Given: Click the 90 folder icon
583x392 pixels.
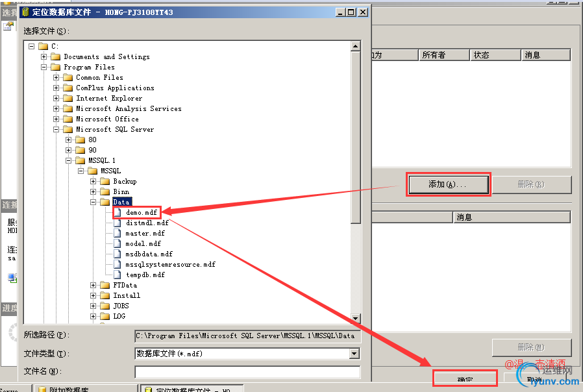Looking at the screenshot, I should (x=80, y=150).
